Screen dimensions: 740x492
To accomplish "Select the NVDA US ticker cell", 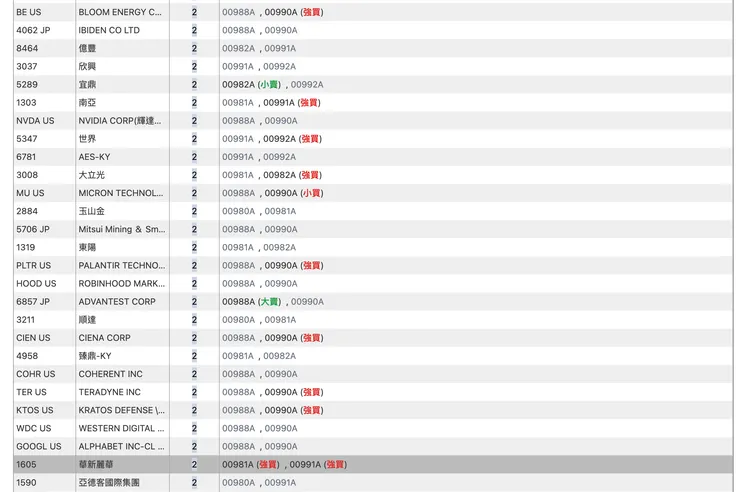I will pyautogui.click(x=35, y=121).
